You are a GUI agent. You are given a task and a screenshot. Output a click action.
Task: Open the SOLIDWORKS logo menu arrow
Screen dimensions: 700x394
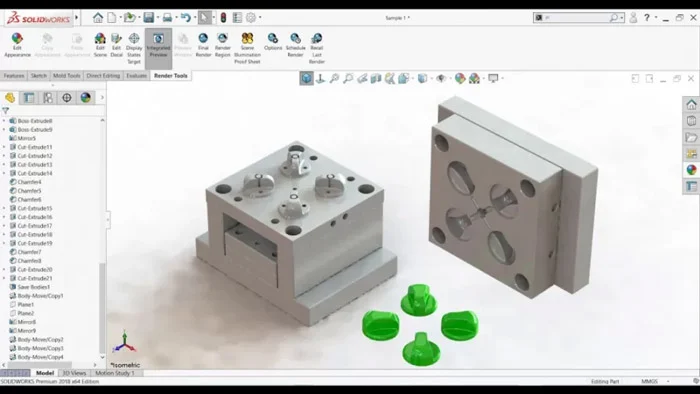point(77,18)
